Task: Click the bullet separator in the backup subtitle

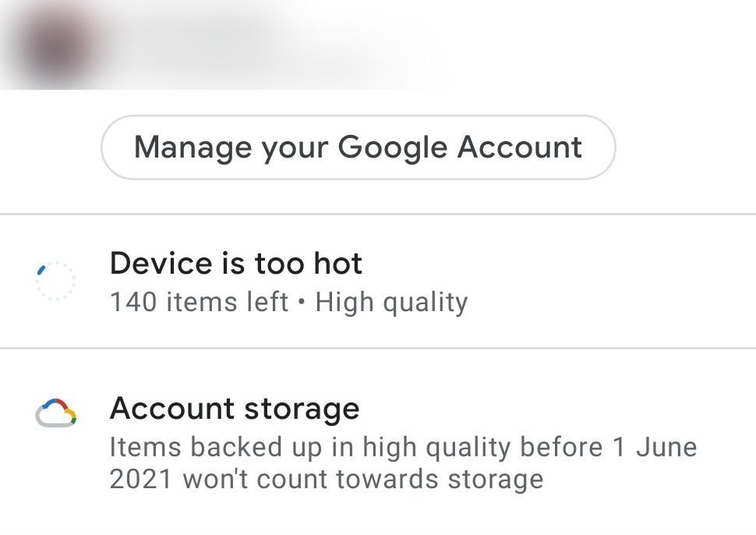Action: (x=302, y=303)
